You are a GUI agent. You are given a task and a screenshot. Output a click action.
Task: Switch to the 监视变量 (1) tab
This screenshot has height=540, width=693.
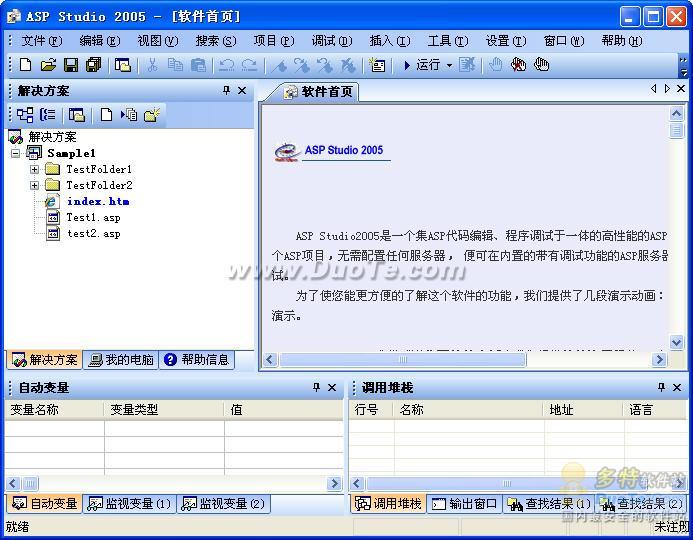click(x=129, y=504)
